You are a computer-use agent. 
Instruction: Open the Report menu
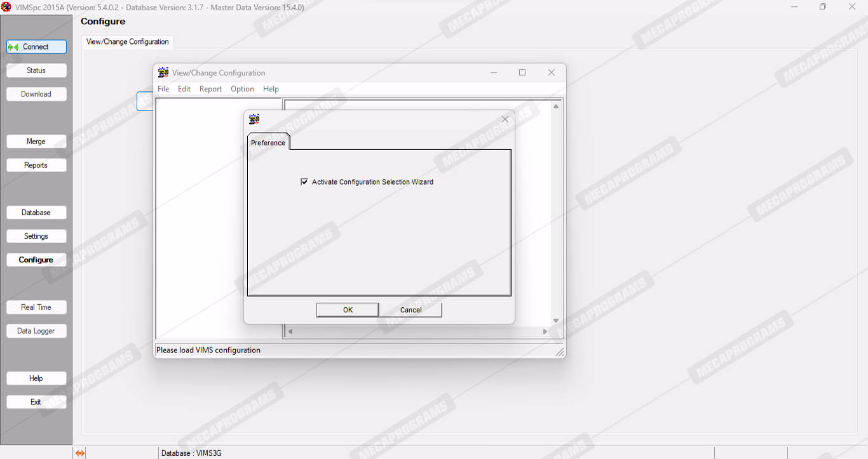click(x=210, y=89)
